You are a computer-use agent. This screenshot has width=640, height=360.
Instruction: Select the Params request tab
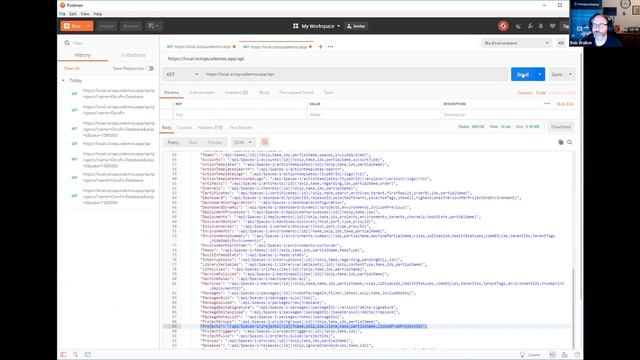[171, 93]
